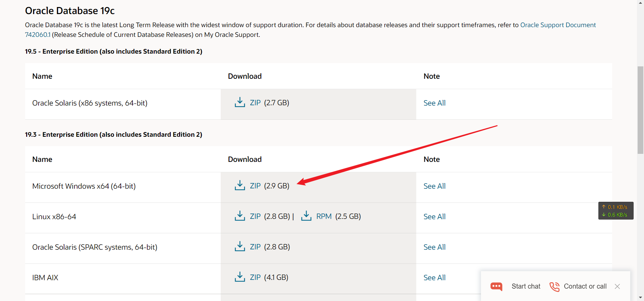
Task: Click download icon beside Linux RPM
Action: (x=306, y=216)
